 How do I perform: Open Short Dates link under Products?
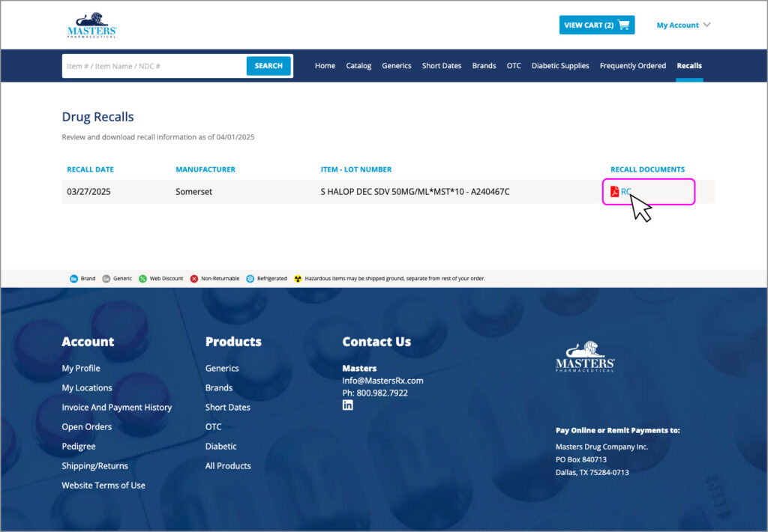coord(228,407)
